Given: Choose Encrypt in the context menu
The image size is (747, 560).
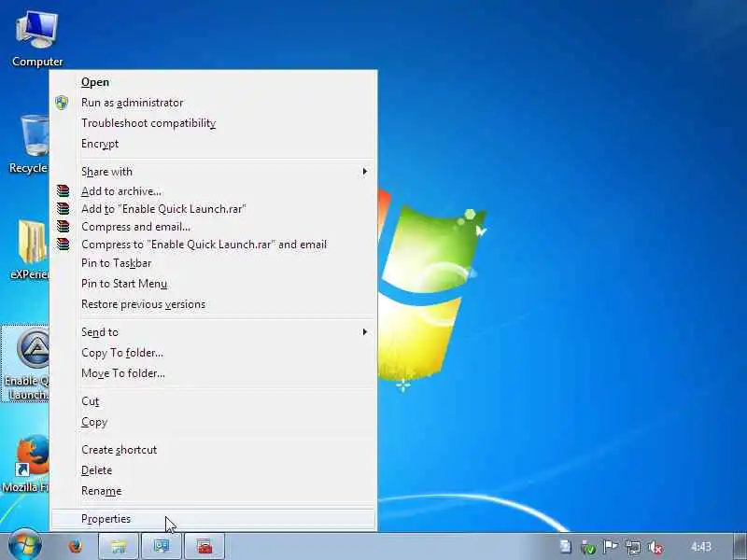Looking at the screenshot, I should pos(214,144).
